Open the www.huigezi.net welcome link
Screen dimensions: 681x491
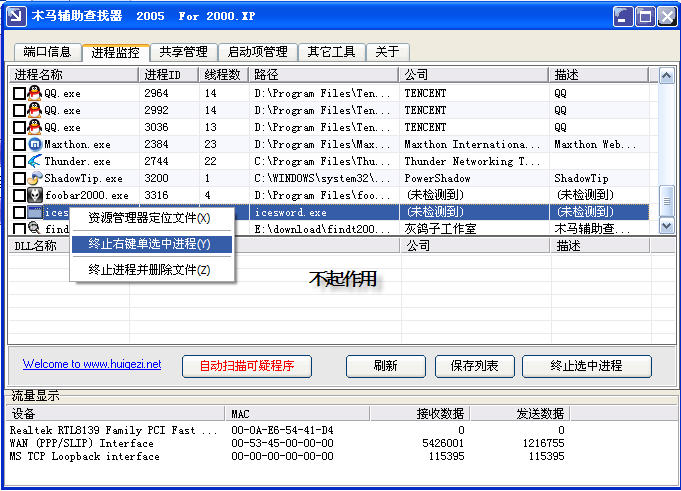coord(92,364)
